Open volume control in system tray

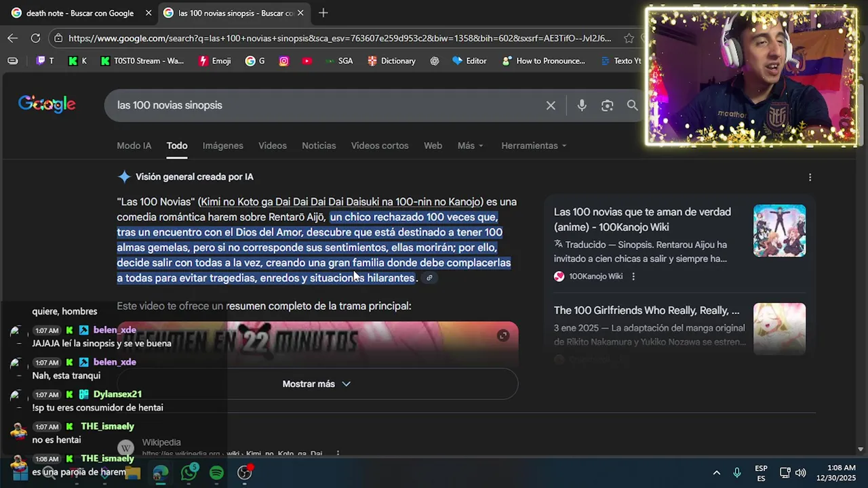coord(800,472)
